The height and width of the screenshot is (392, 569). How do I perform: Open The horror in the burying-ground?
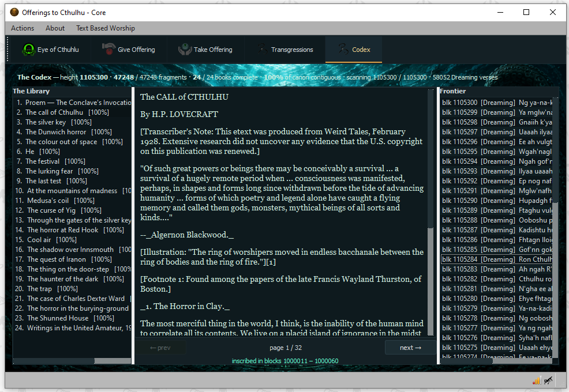73,308
